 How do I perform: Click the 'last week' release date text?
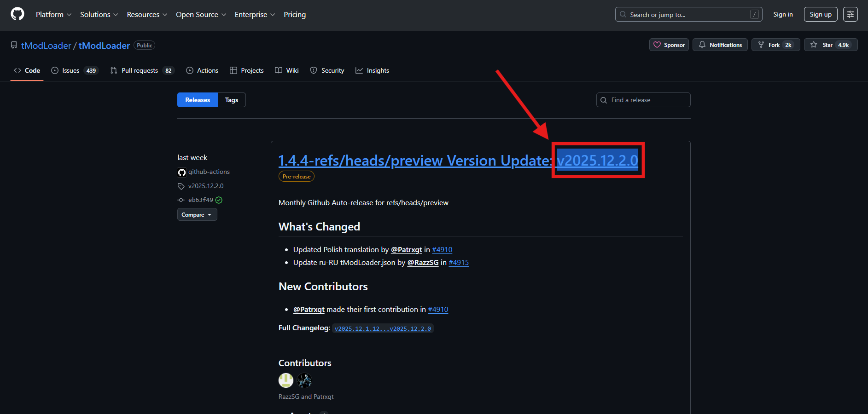[192, 158]
